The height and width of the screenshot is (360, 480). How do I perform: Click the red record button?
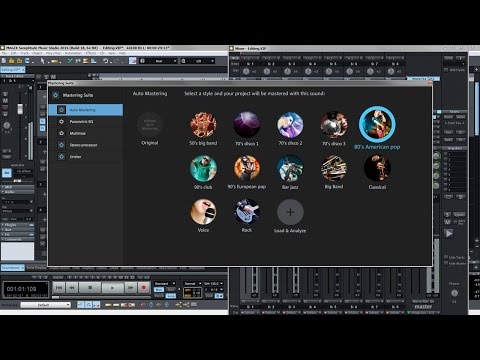click(144, 287)
